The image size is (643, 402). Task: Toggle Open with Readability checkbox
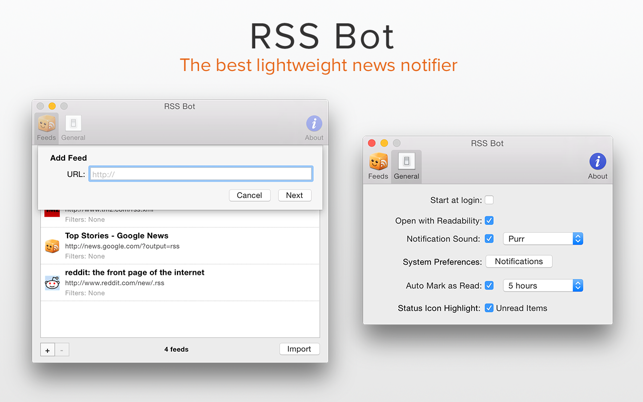pos(489,220)
